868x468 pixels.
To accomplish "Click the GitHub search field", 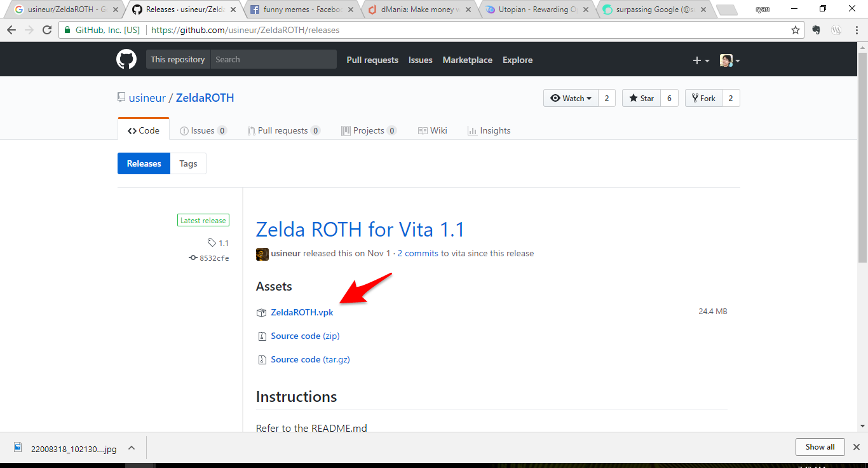I will (273, 59).
